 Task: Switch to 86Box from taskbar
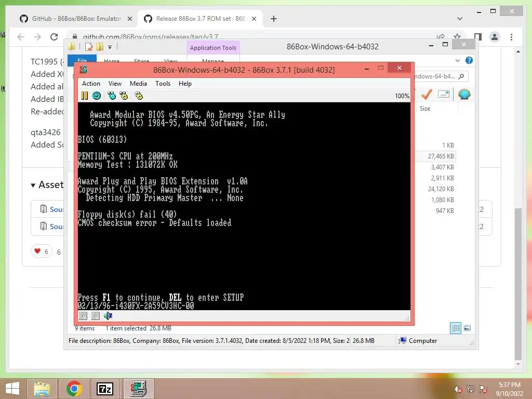click(x=138, y=389)
